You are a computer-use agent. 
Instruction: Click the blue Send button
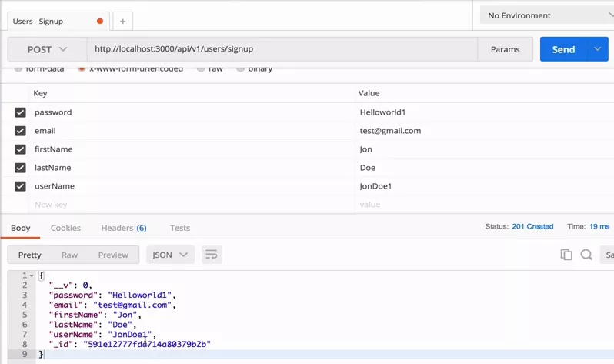(x=563, y=49)
